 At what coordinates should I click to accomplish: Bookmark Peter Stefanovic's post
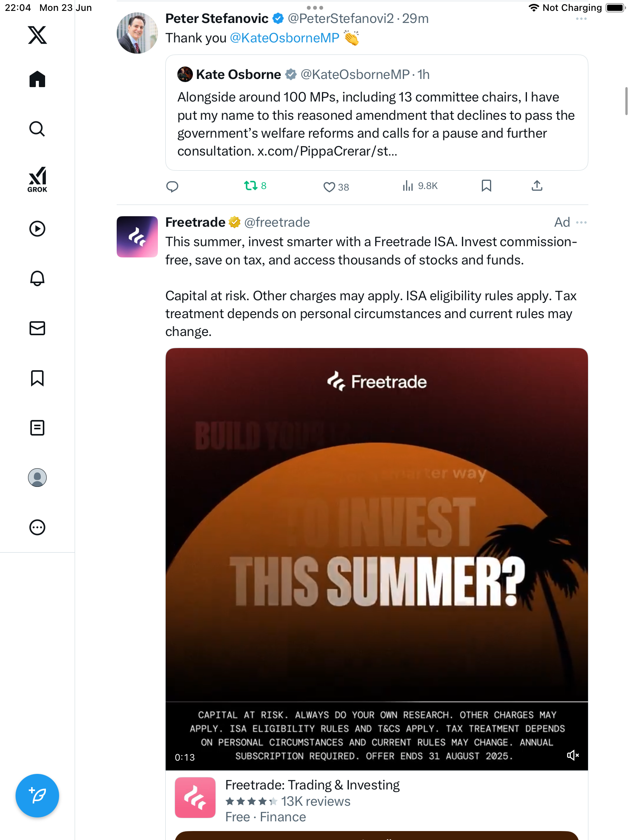[486, 186]
